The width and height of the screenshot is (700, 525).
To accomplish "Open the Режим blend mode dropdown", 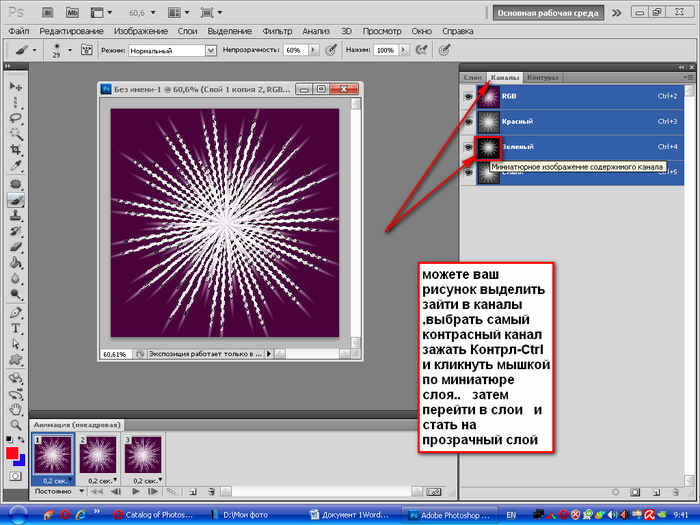I will pos(211,50).
